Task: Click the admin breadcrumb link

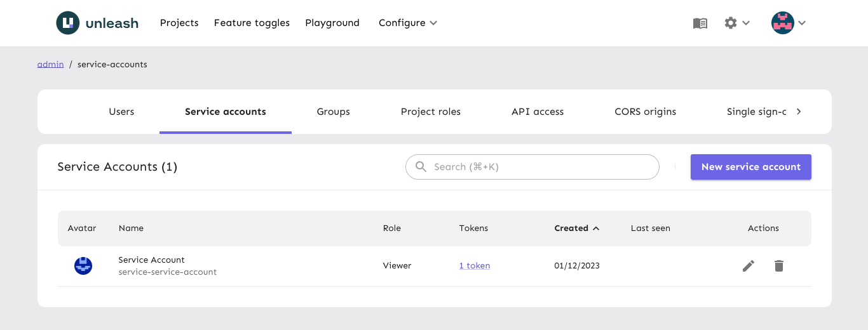Action: pos(50,64)
